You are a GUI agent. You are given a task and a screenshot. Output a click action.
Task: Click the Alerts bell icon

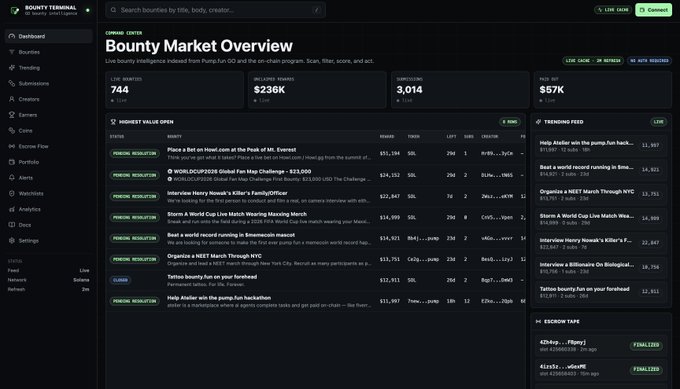[x=12, y=178]
